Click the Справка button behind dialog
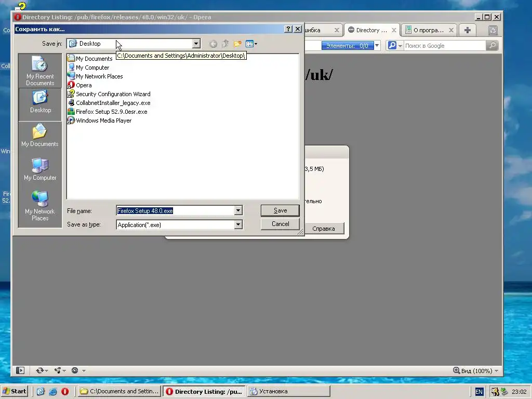The height and width of the screenshot is (399, 532). point(324,229)
